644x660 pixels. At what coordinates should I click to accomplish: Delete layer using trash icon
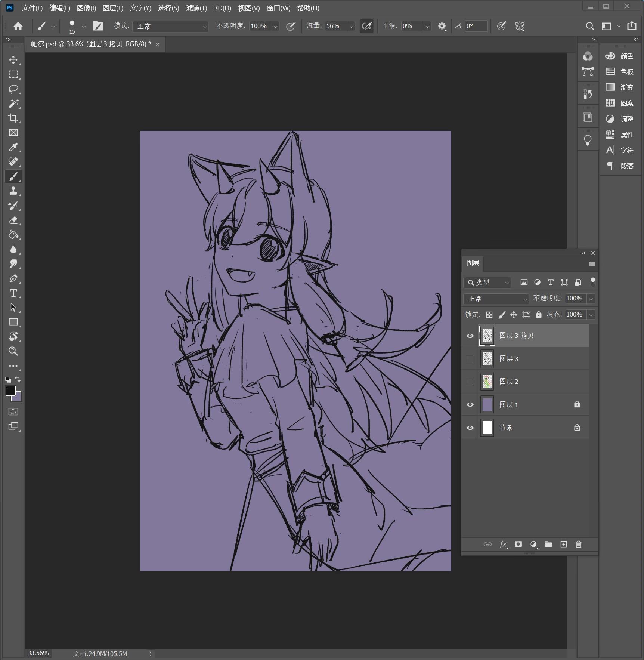pos(579,544)
